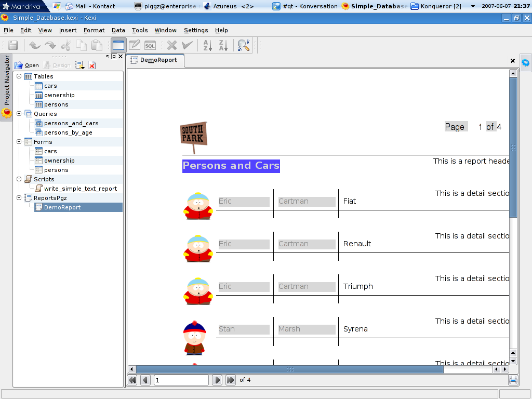Click vertical scrollbar up arrow

tap(513, 73)
